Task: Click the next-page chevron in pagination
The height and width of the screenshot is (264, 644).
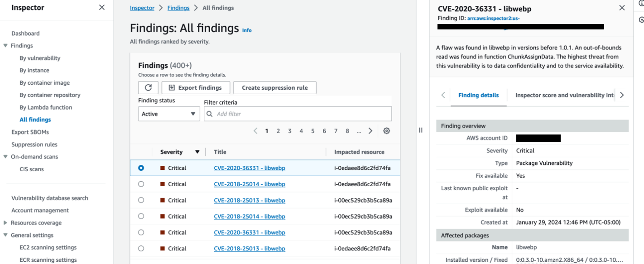Action: pyautogui.click(x=370, y=130)
